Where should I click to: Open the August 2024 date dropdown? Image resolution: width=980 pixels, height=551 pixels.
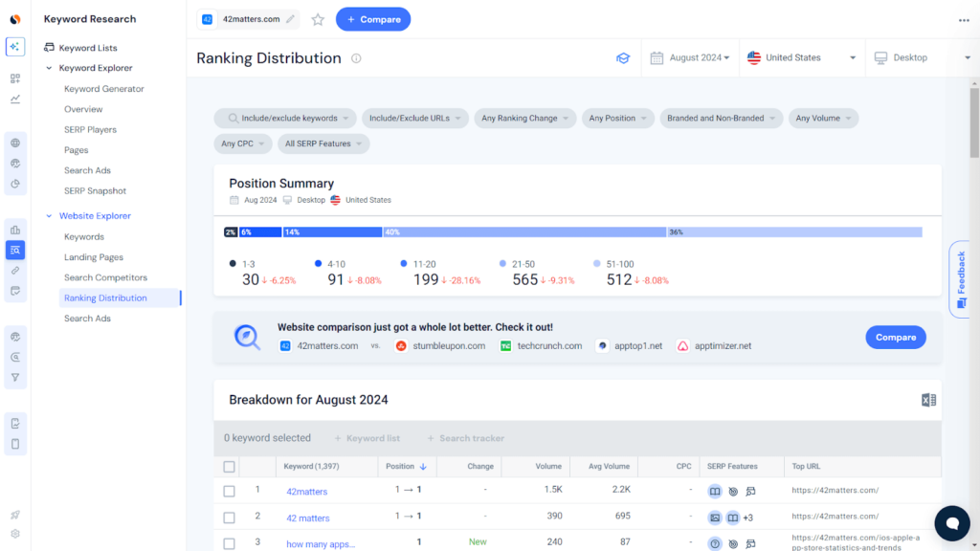[x=690, y=58]
